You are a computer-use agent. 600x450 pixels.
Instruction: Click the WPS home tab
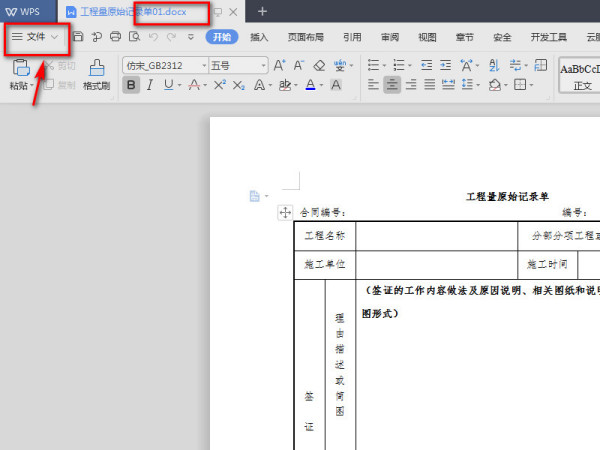point(23,11)
